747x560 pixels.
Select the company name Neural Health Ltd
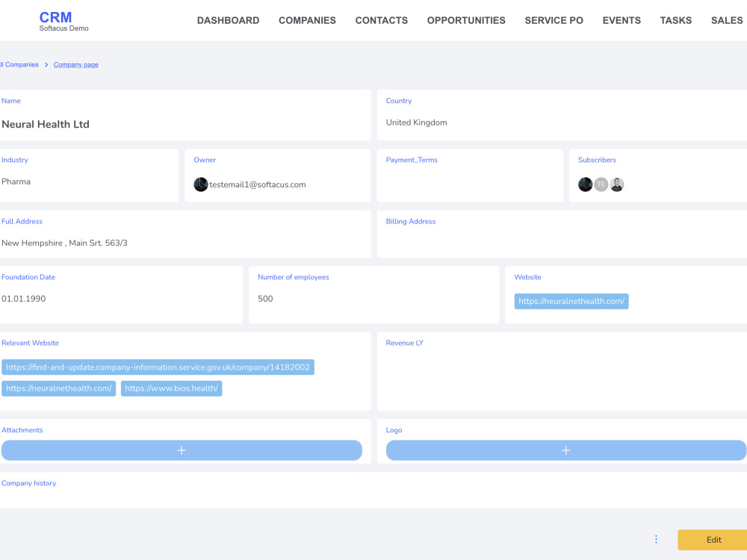click(46, 124)
